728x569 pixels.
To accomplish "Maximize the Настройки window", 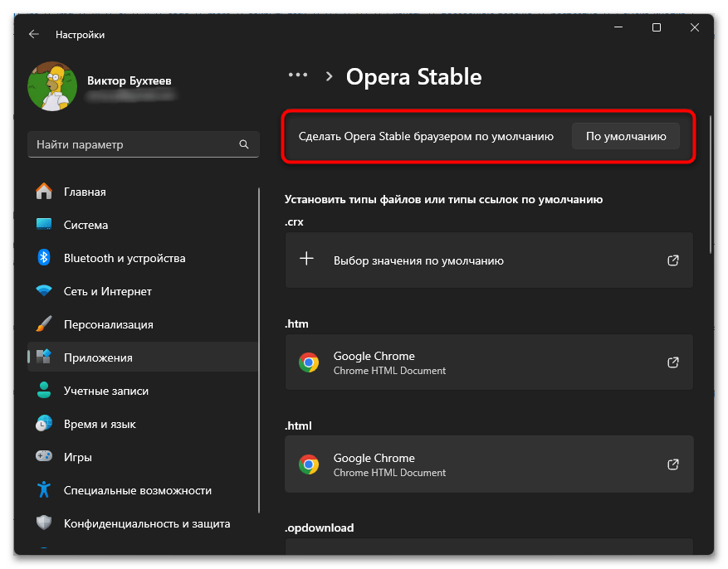I will click(656, 27).
